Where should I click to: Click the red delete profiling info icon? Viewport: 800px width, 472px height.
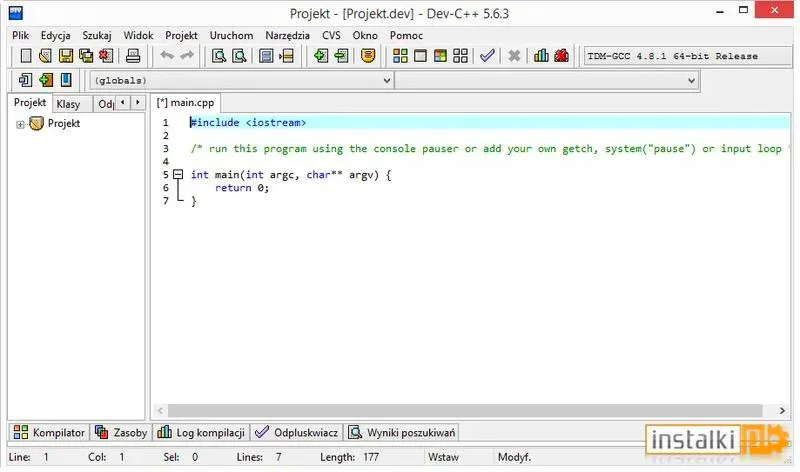[x=562, y=56]
